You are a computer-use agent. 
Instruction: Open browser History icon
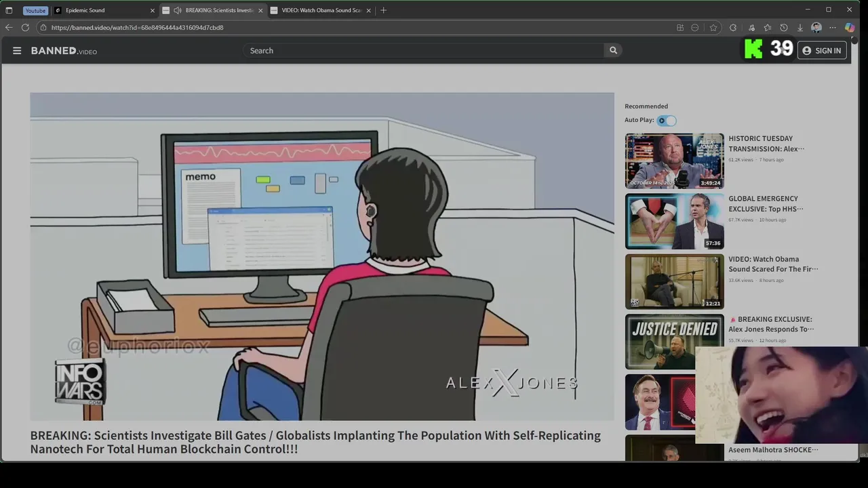click(784, 28)
